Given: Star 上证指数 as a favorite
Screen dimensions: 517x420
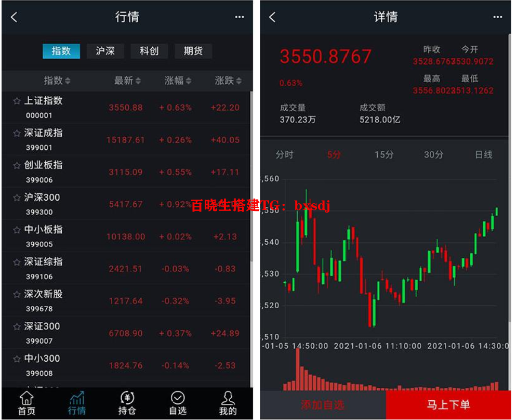Looking at the screenshot, I should click(17, 101).
